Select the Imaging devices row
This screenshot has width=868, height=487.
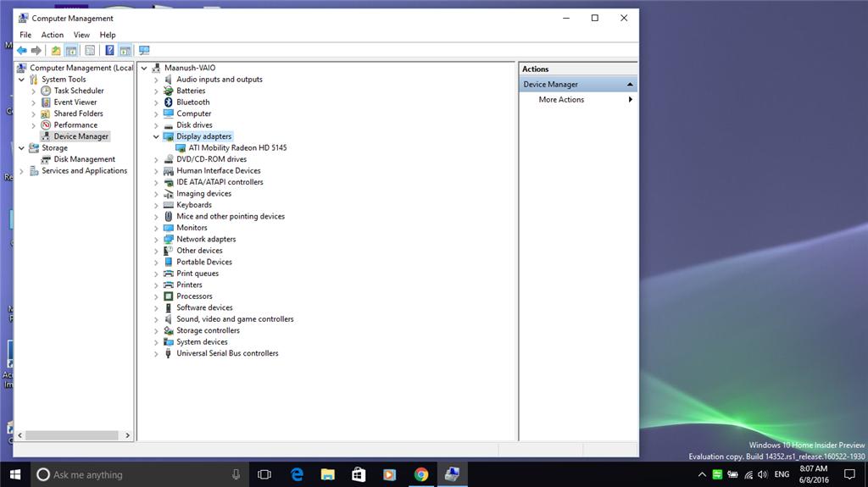(203, 194)
